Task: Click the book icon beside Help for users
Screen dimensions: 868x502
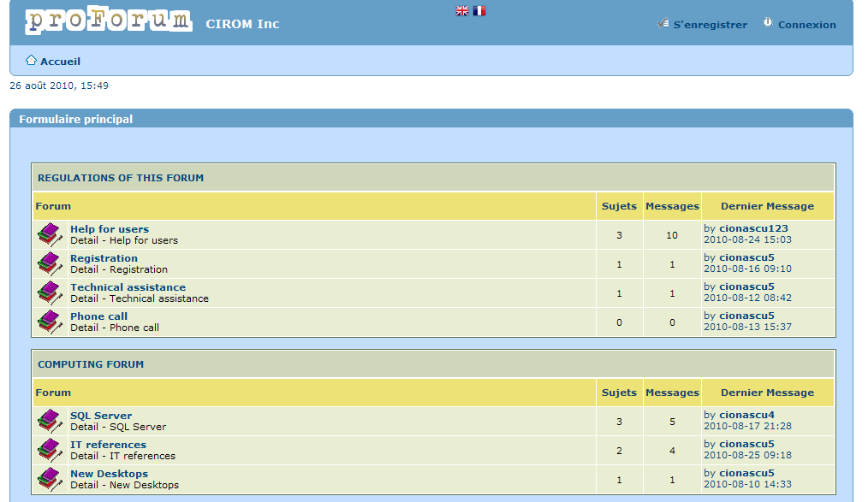Action: 50,235
